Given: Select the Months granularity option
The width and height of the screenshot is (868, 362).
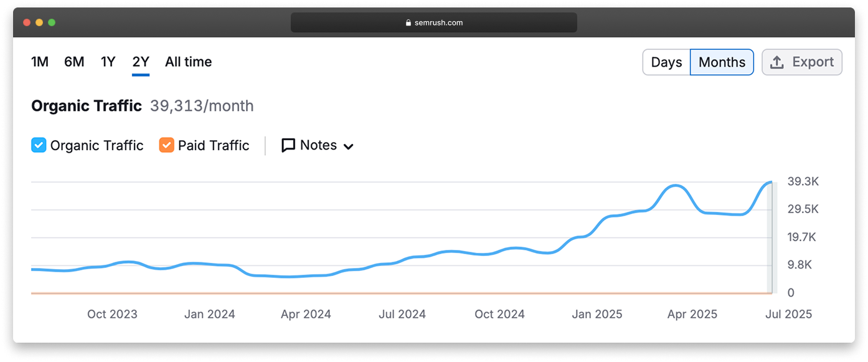Looking at the screenshot, I should [722, 62].
